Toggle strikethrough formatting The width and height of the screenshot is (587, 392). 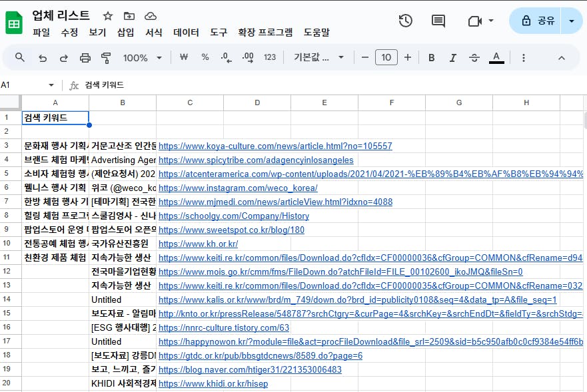click(x=474, y=58)
